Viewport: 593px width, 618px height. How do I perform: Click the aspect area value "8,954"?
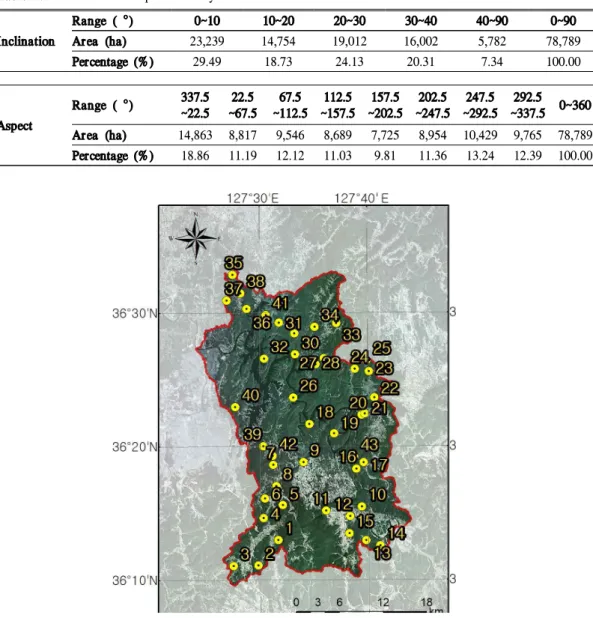[433, 135]
